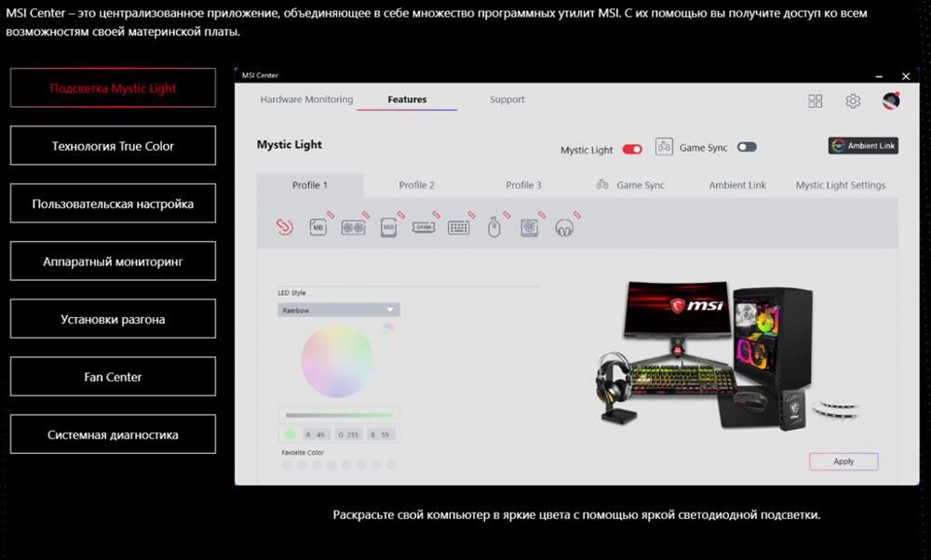
Task: Select the headset device icon
Action: point(564,227)
